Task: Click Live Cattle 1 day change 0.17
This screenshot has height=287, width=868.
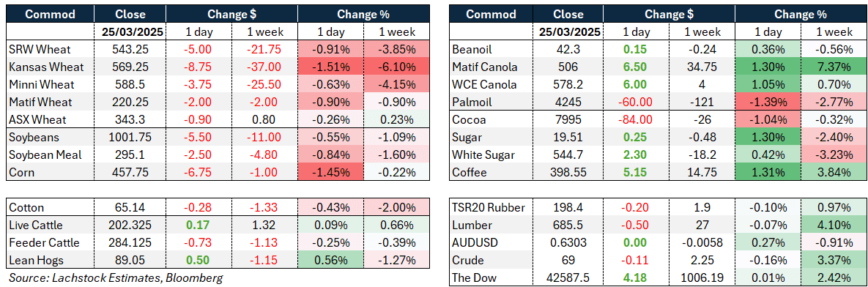Action: click(201, 225)
